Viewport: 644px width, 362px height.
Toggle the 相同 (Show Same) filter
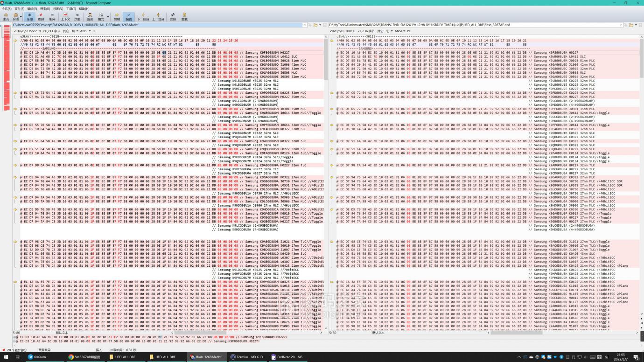click(53, 17)
